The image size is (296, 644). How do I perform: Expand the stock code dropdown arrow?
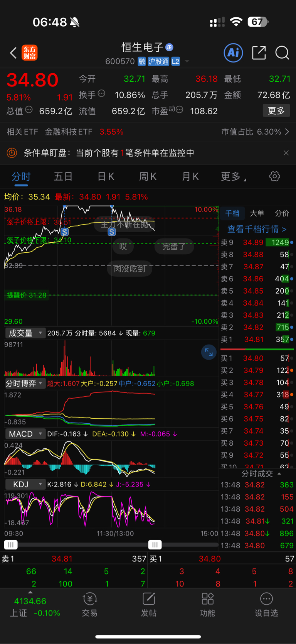coord(187,61)
